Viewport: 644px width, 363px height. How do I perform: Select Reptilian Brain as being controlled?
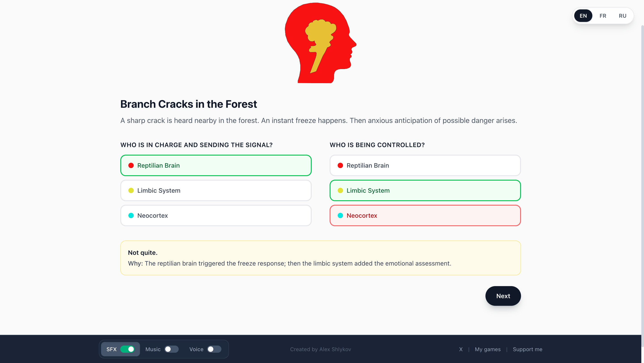425,165
